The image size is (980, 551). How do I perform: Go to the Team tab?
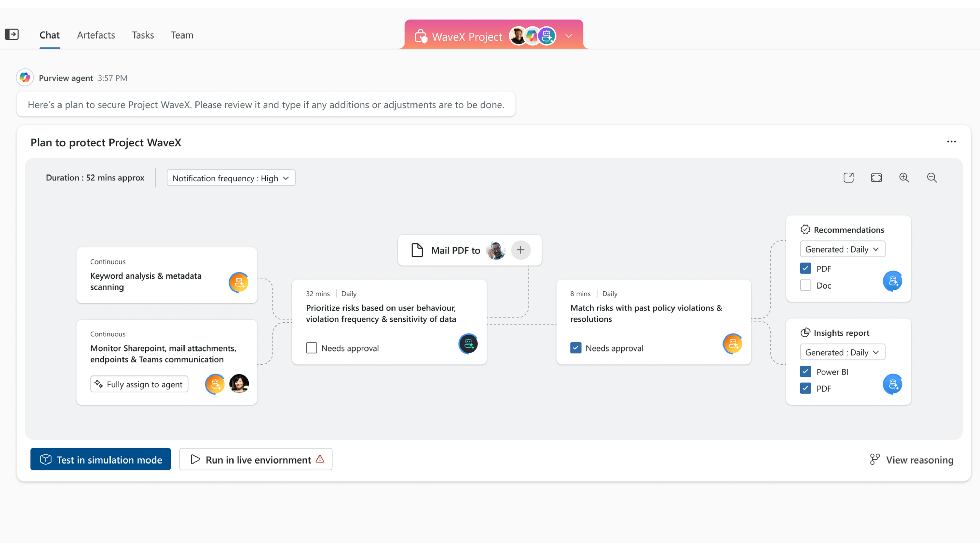click(x=182, y=35)
